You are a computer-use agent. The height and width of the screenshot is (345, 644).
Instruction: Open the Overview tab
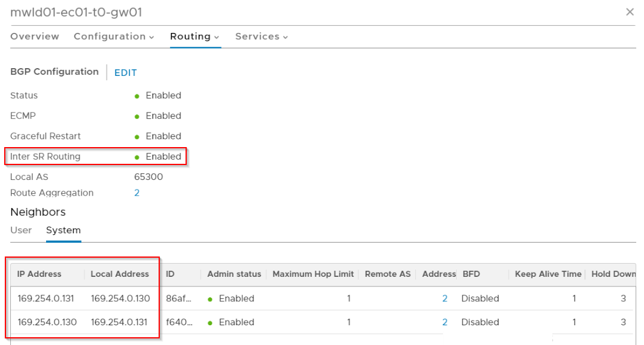coord(35,36)
